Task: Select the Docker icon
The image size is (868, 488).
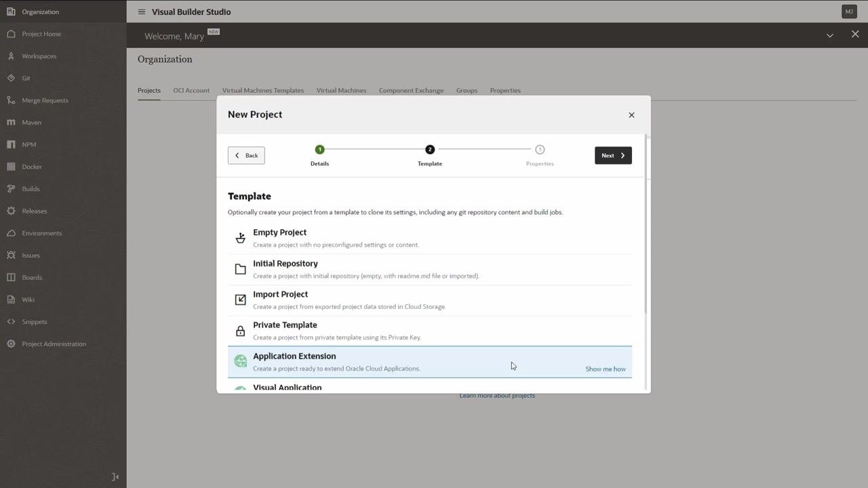Action: click(x=11, y=167)
